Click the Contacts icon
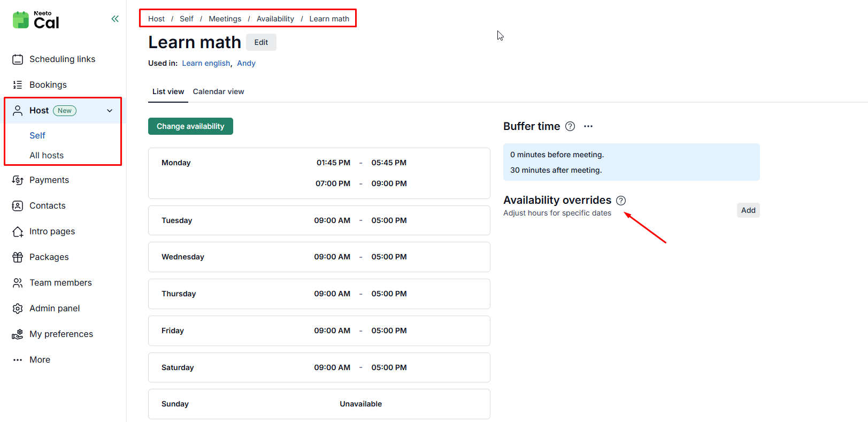Image resolution: width=868 pixels, height=422 pixels. click(x=18, y=206)
